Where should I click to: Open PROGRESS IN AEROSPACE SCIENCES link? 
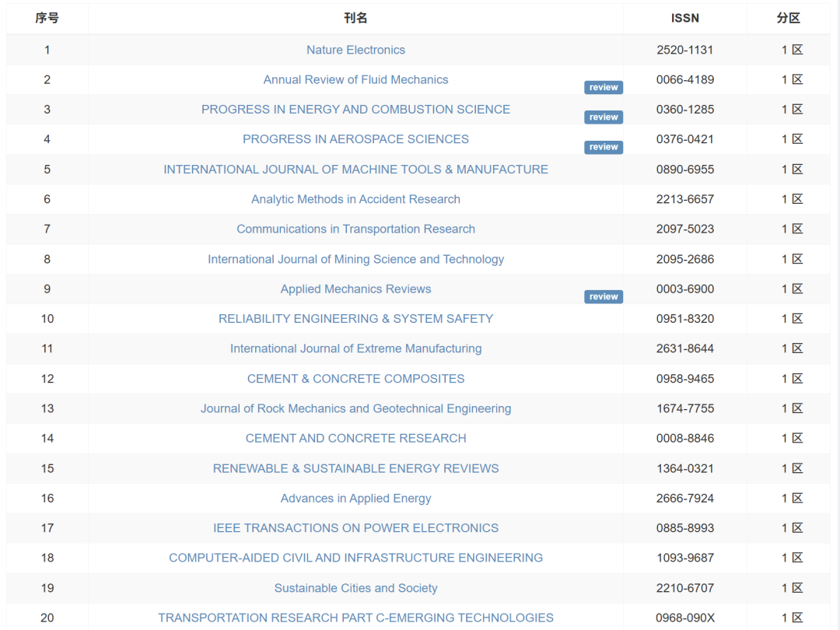tap(355, 139)
